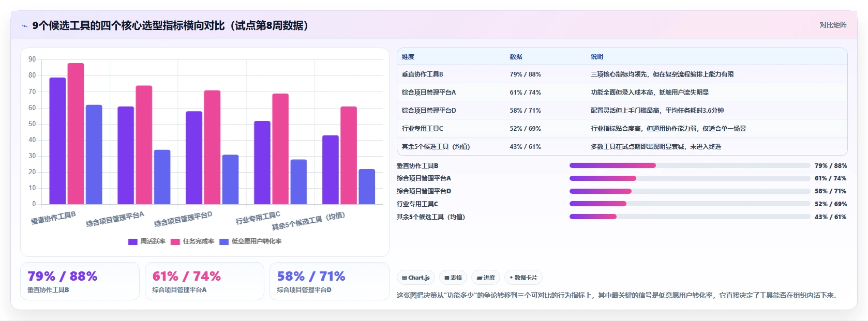
Task: Click the 43% / 61% table cell
Action: tap(525, 147)
